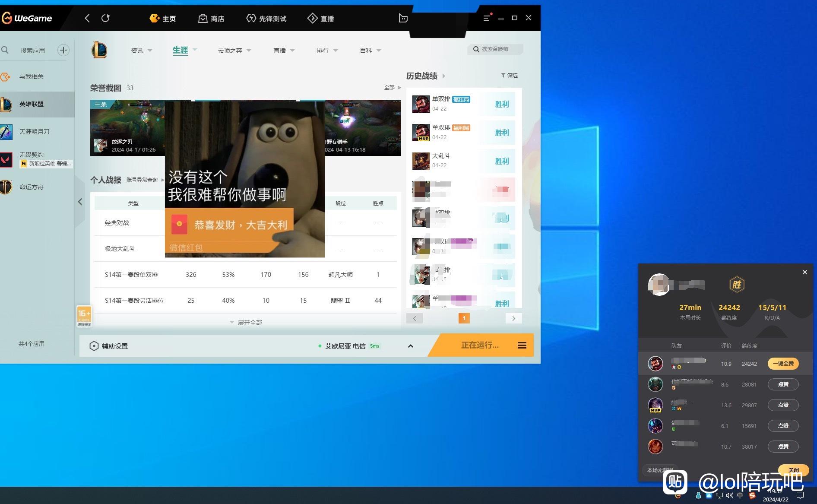The width and height of the screenshot is (817, 504).
Task: Click the WeGame logo
Action: [27, 18]
